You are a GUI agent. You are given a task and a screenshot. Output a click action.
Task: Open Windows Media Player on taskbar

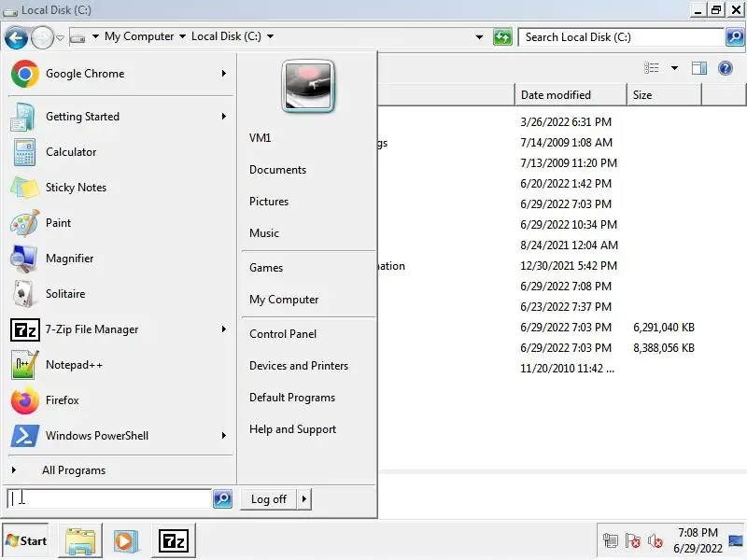point(126,541)
